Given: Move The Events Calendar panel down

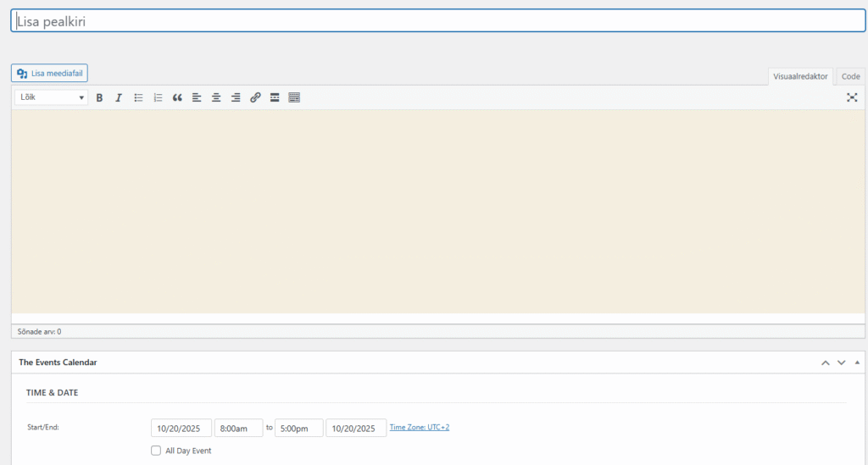Looking at the screenshot, I should 841,363.
